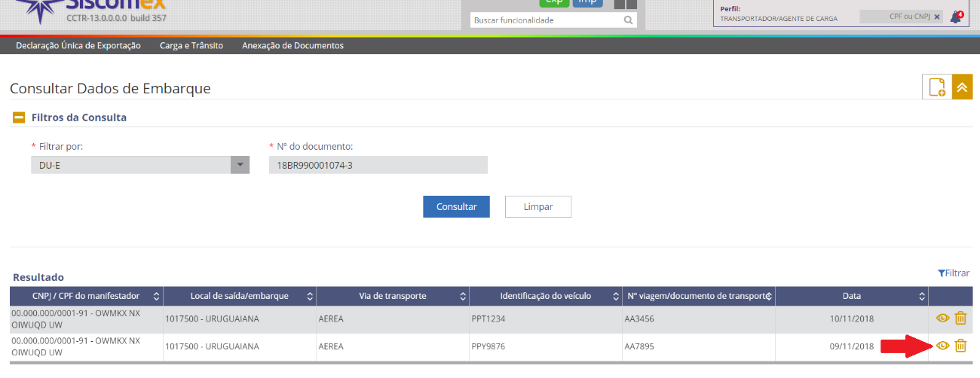This screenshot has height=378, width=980.
Task: Open Anexação de Documentos menu
Action: (292, 46)
